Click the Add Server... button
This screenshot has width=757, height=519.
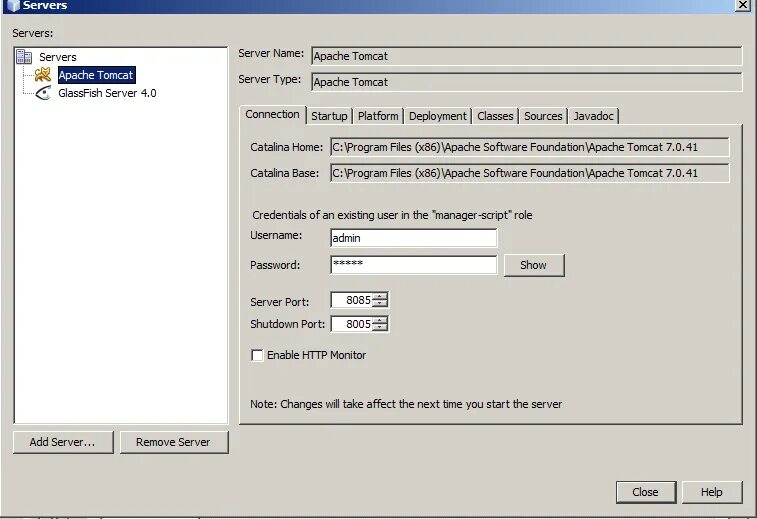63,442
